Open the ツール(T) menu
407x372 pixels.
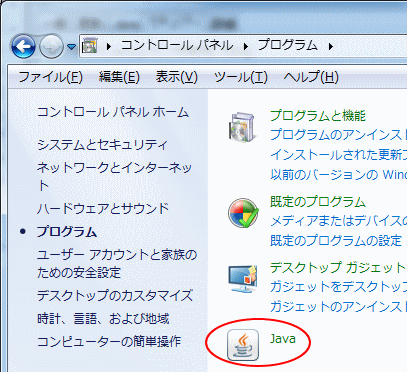(241, 77)
